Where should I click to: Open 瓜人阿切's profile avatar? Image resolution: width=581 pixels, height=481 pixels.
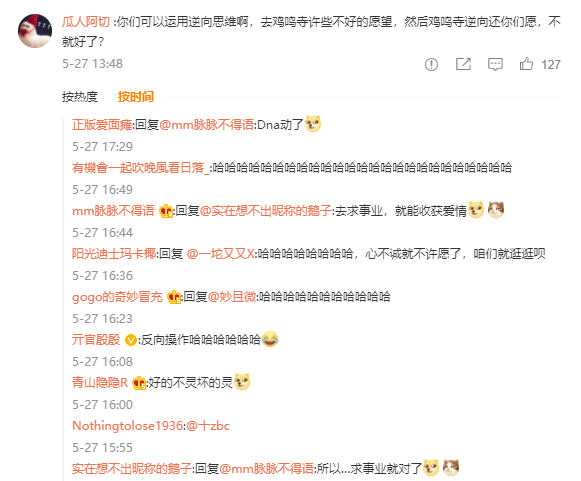pyautogui.click(x=35, y=31)
